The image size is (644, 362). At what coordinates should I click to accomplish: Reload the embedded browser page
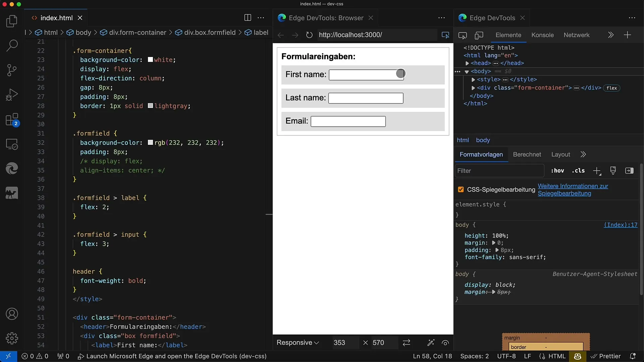pyautogui.click(x=309, y=35)
